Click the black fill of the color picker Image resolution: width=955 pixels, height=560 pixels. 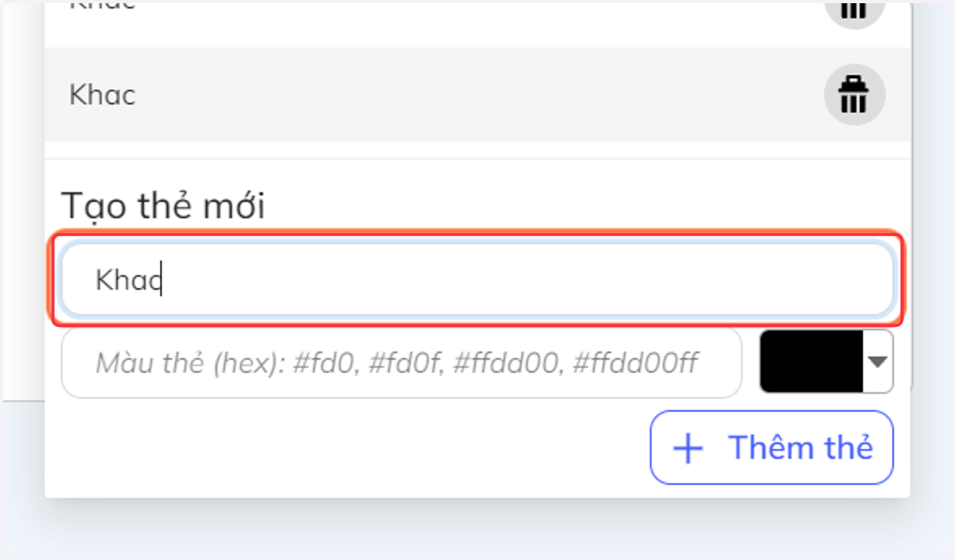[812, 362]
